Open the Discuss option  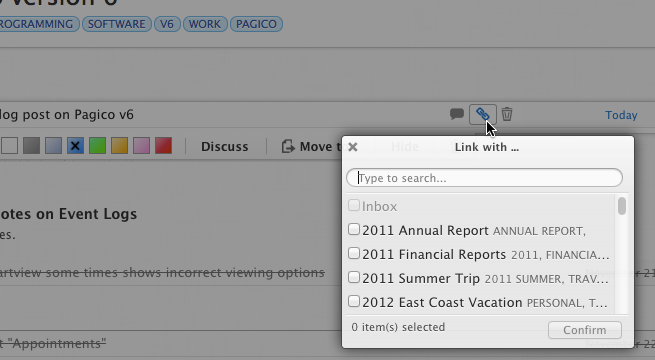point(225,147)
